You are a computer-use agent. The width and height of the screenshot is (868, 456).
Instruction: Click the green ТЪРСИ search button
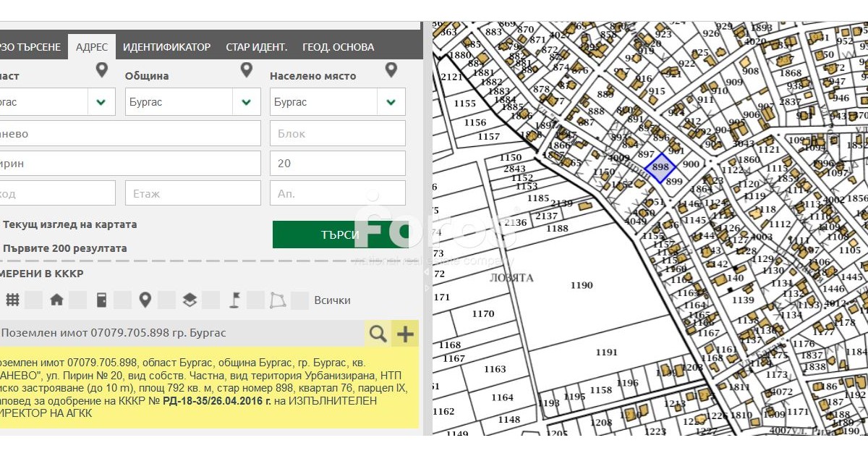341,235
